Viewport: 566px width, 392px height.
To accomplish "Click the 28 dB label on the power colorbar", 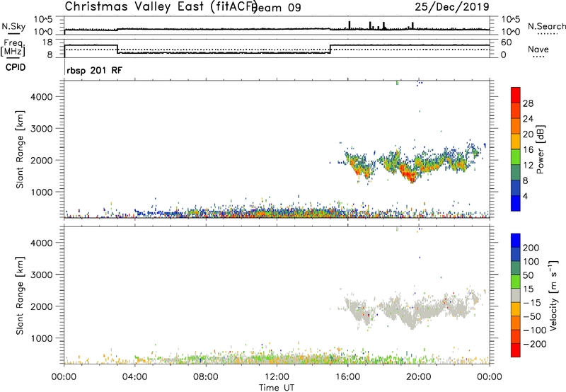I will click(x=528, y=103).
